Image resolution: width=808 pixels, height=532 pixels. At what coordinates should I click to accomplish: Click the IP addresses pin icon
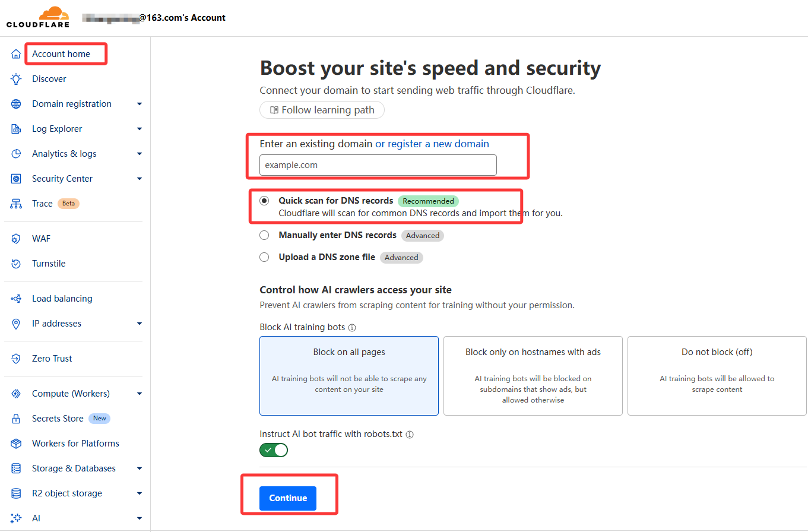[16, 324]
